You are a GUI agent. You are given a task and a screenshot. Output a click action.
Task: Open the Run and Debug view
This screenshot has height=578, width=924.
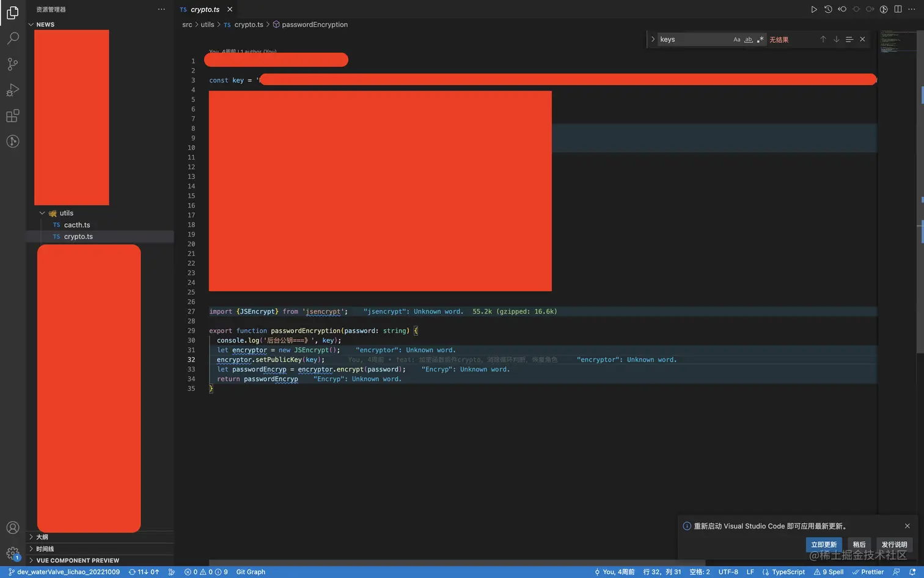13,90
